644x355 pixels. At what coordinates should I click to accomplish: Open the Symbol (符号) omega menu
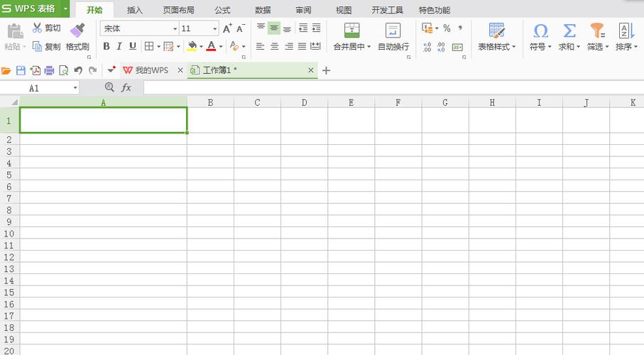tap(540, 37)
